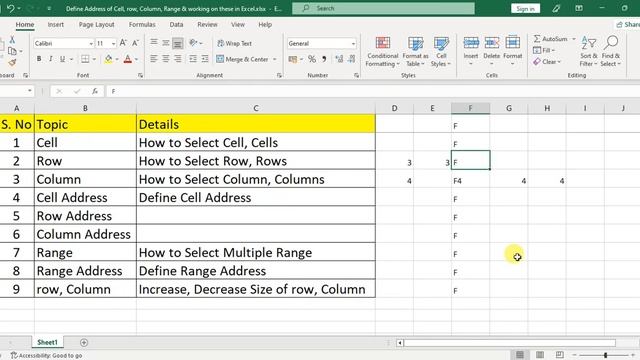Apply Comma Style format

click(x=324, y=59)
